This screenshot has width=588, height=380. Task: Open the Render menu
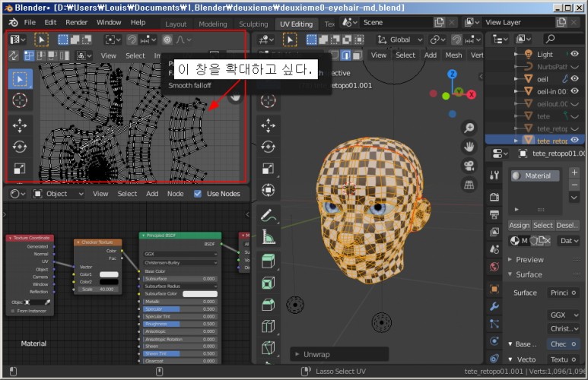point(76,23)
